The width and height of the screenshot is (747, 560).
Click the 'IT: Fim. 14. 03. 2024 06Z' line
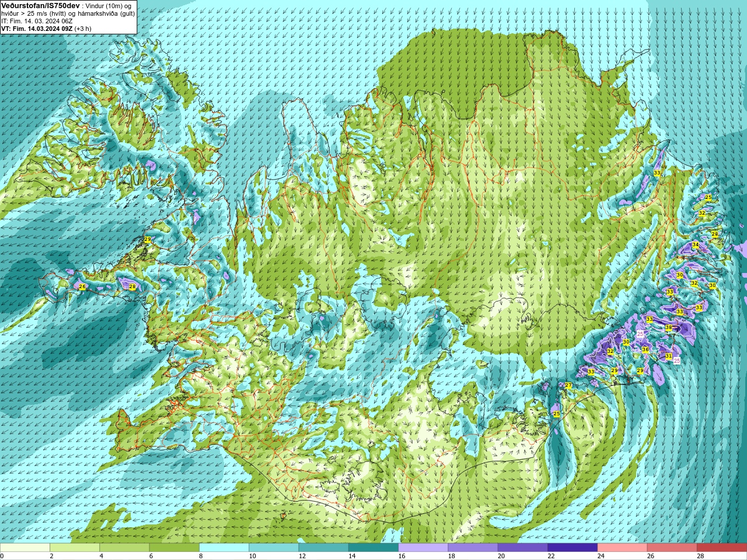[x=37, y=20]
